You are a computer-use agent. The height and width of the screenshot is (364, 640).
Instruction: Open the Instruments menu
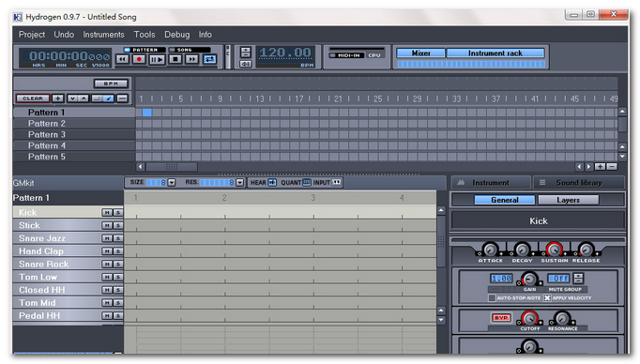click(x=103, y=35)
